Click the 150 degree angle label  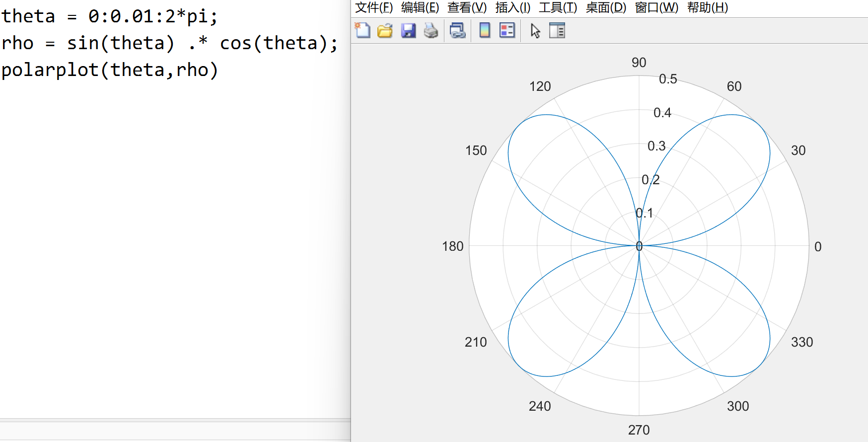pos(476,150)
